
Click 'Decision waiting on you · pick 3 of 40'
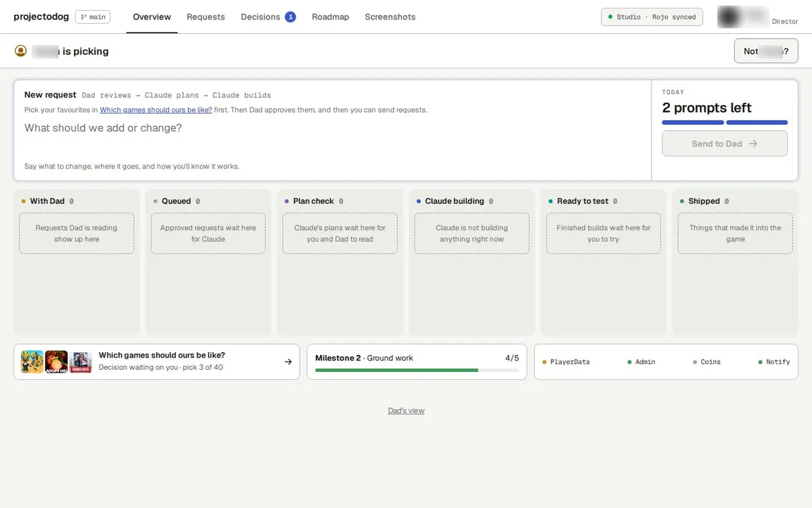click(161, 368)
